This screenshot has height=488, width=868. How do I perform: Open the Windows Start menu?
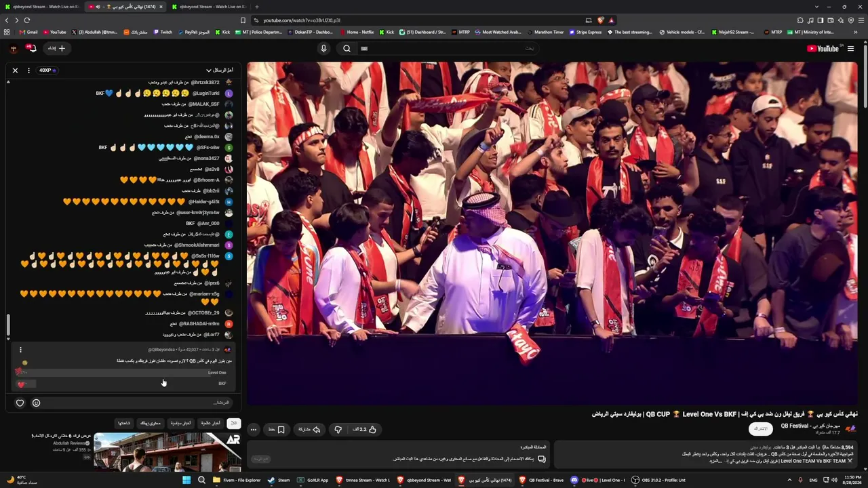186,480
